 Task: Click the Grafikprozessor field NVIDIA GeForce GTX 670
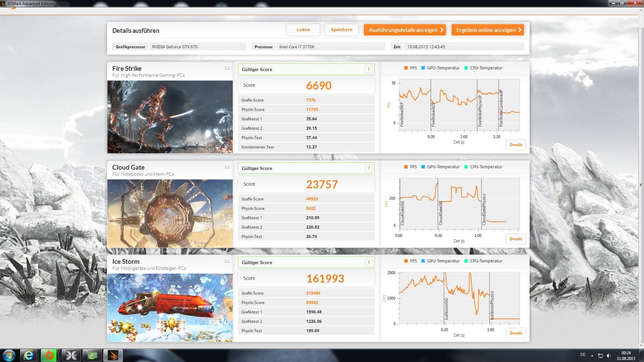pos(197,47)
